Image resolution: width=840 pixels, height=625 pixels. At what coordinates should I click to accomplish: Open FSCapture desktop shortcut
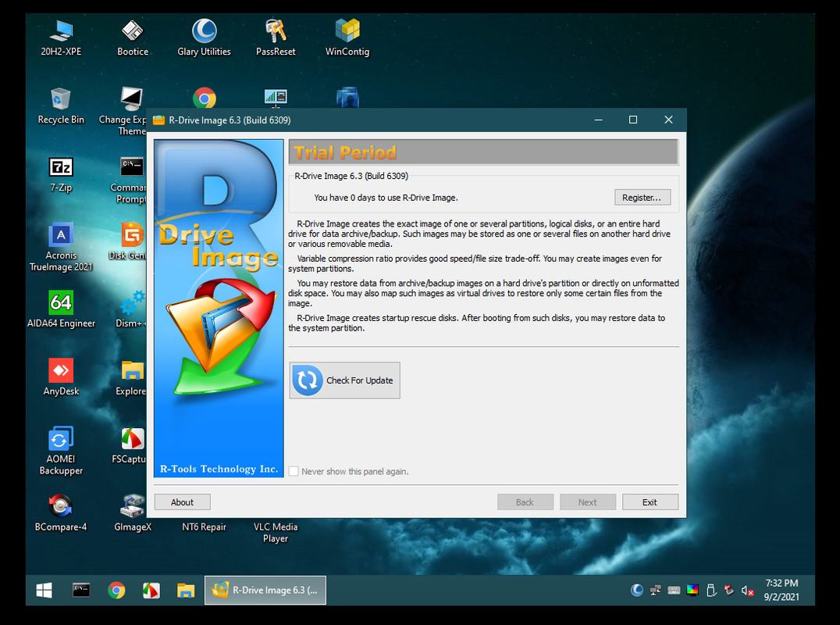click(x=130, y=445)
